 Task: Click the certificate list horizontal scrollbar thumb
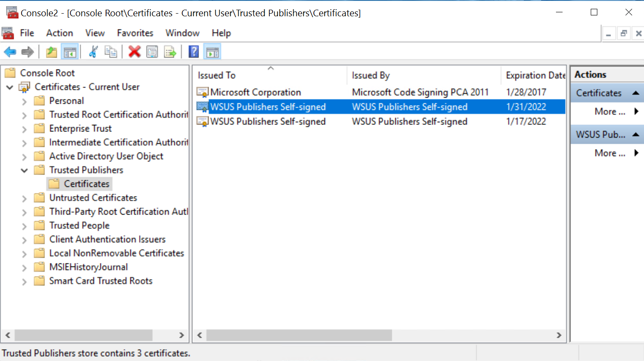click(x=299, y=335)
